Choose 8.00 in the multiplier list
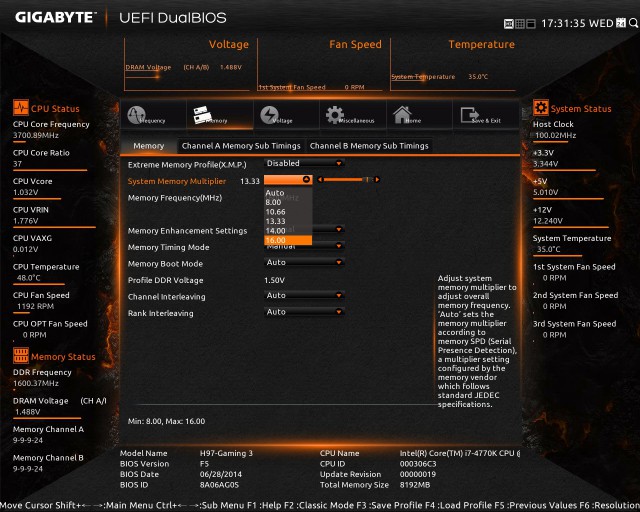 [288, 202]
